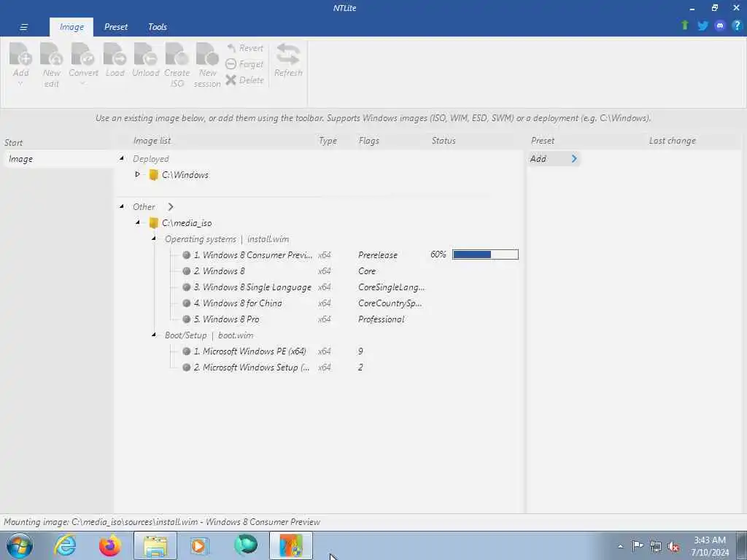Screen dimensions: 747x560
Task: Click the Prerelease flag text
Action: coord(378,255)
